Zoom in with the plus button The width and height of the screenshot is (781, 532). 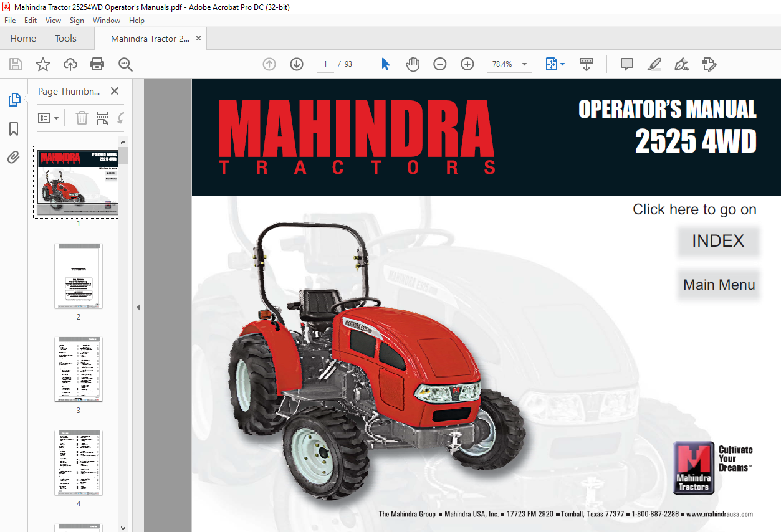pos(467,64)
